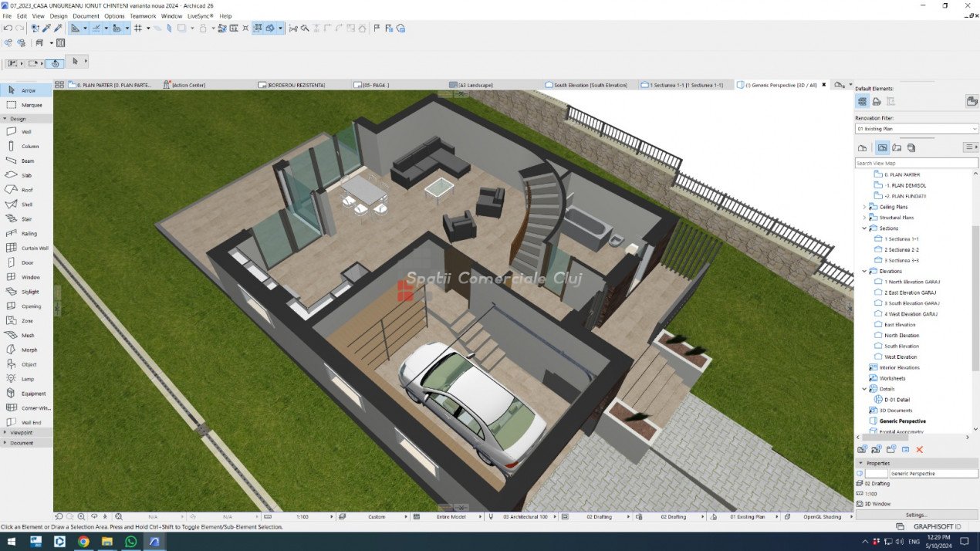Open the Renovation Filter dropdown

(917, 129)
